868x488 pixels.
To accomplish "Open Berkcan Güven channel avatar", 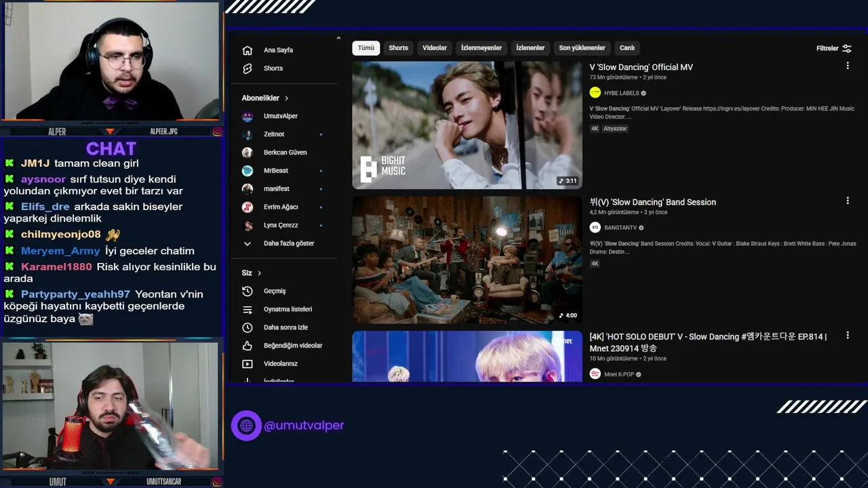I will click(x=248, y=152).
